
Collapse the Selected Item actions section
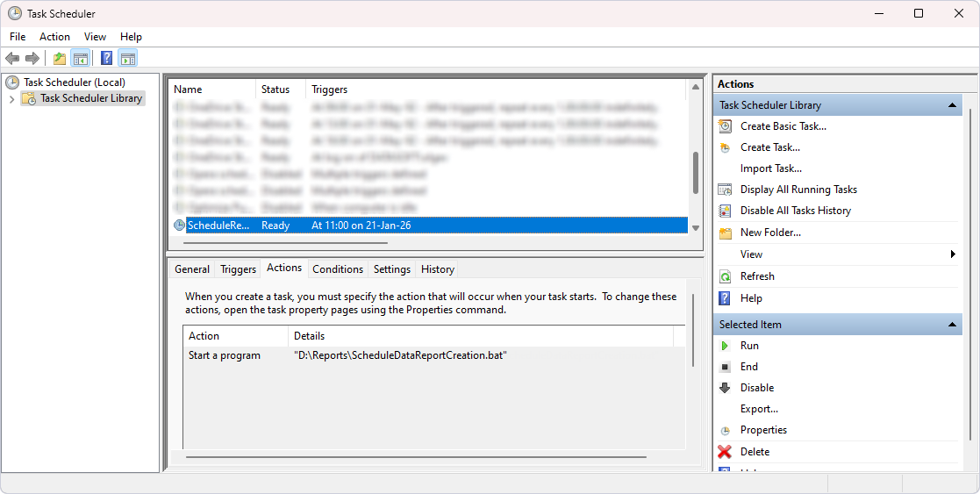tap(952, 325)
